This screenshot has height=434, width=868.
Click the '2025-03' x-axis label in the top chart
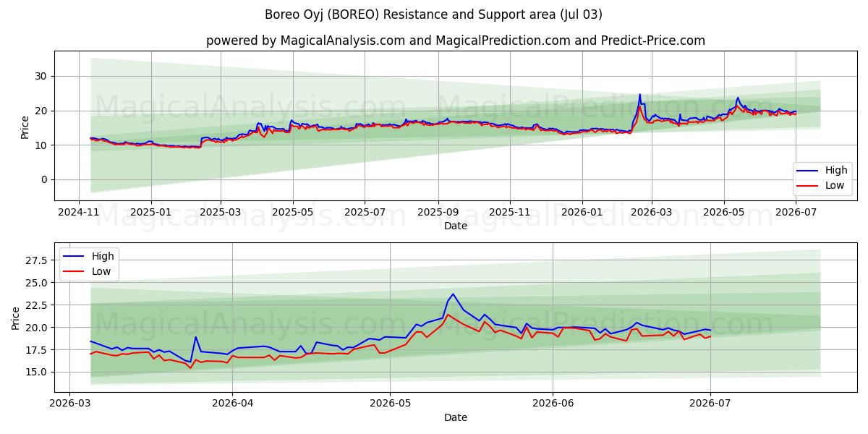tap(221, 213)
